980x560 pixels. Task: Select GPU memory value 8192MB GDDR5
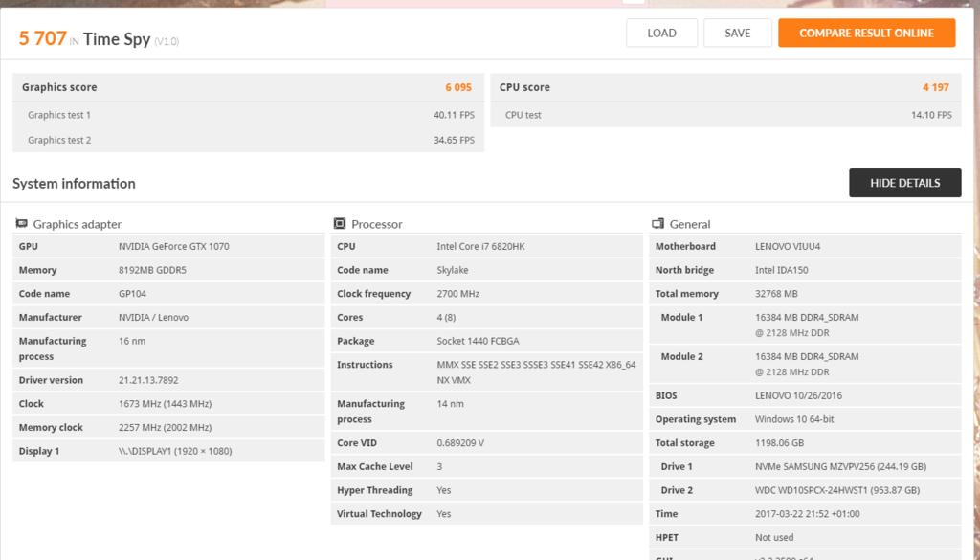coord(152,270)
